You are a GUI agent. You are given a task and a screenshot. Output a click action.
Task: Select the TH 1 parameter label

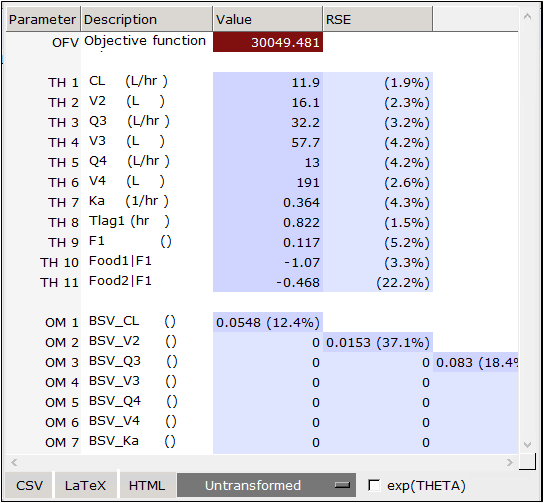(x=63, y=83)
